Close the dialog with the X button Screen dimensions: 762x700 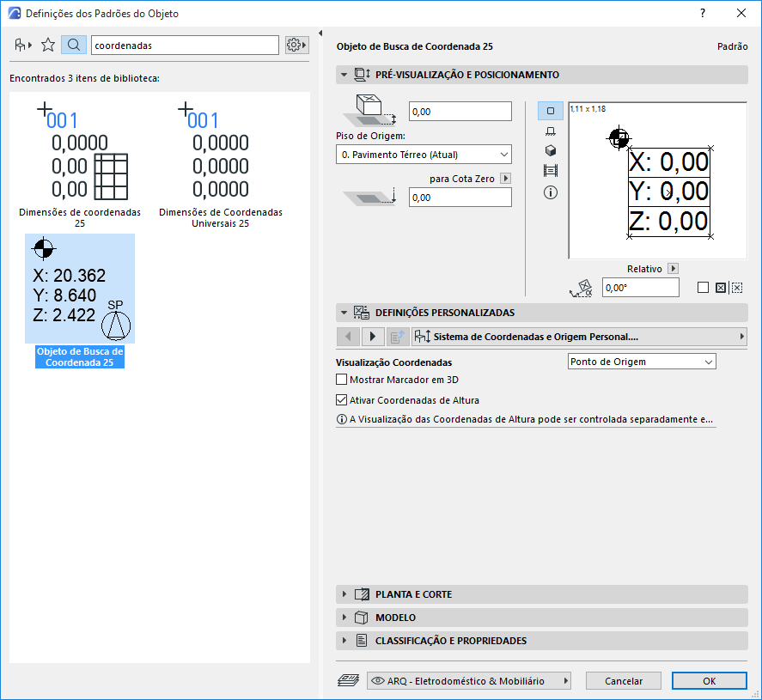[x=741, y=13]
